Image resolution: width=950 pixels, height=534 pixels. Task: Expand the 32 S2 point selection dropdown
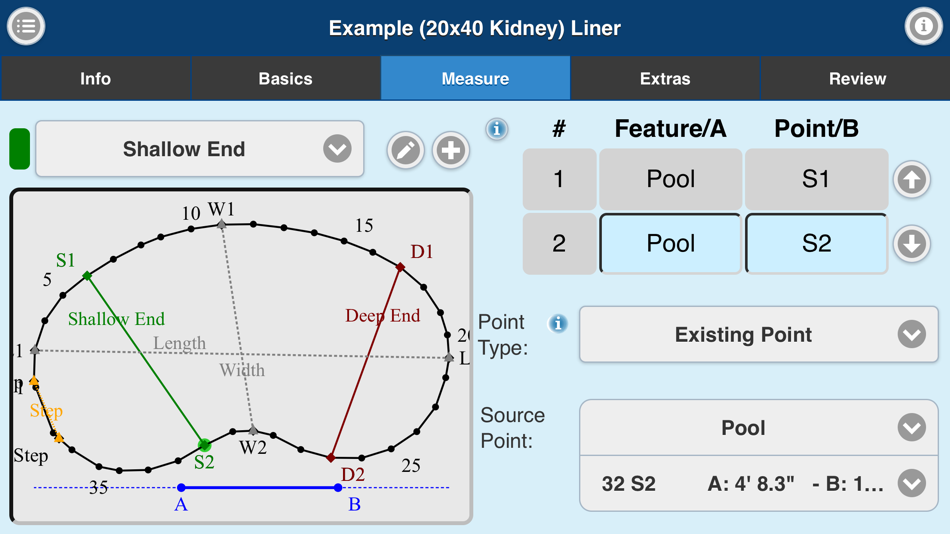click(x=759, y=484)
